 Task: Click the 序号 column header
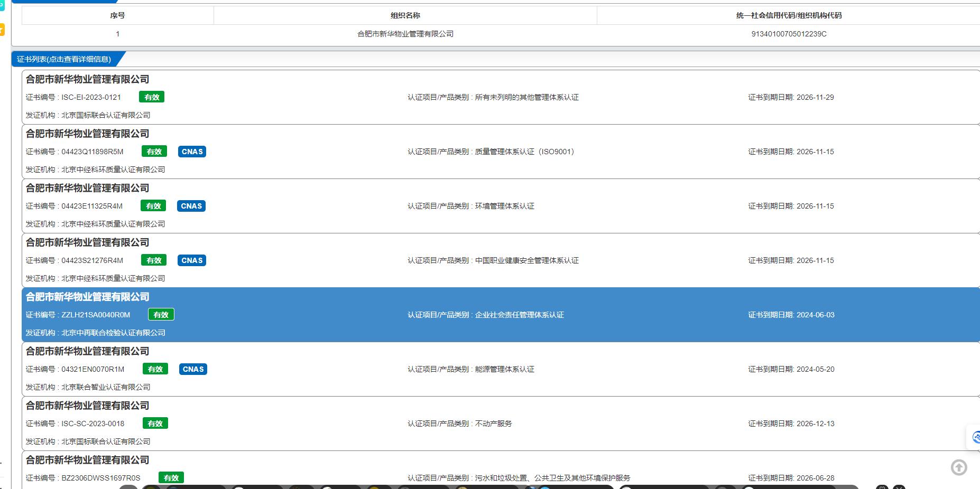[117, 15]
